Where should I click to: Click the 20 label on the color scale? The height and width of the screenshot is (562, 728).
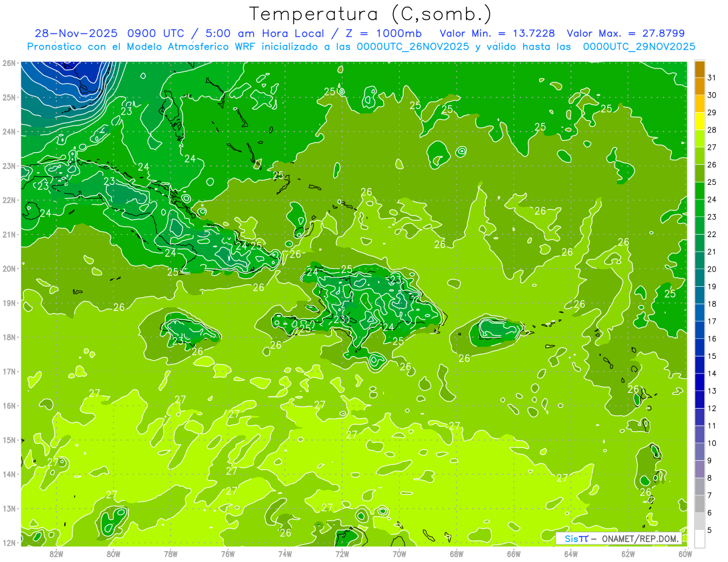click(x=712, y=269)
